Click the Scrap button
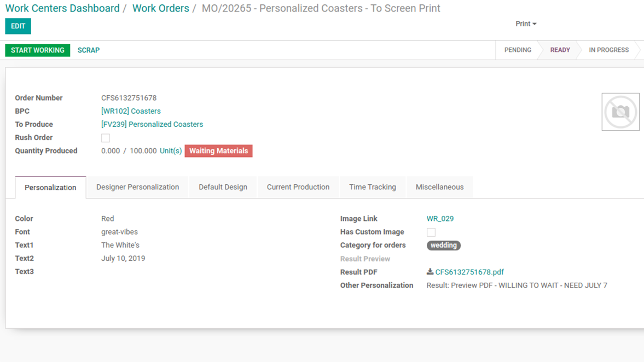 point(89,50)
